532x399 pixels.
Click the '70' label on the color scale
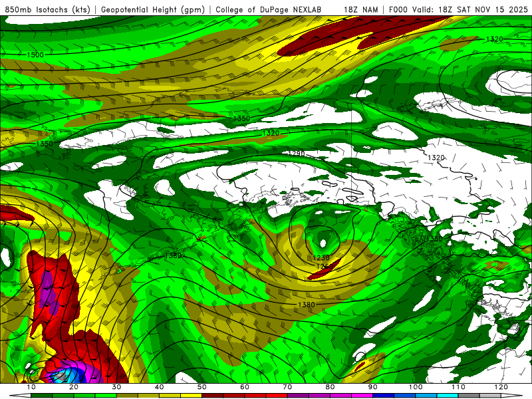tap(287, 387)
